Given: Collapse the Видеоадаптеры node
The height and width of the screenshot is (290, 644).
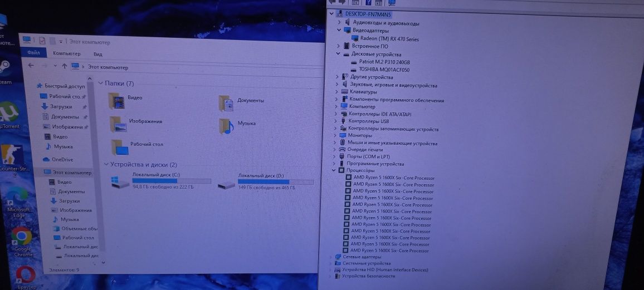Looking at the screenshot, I should [x=339, y=31].
